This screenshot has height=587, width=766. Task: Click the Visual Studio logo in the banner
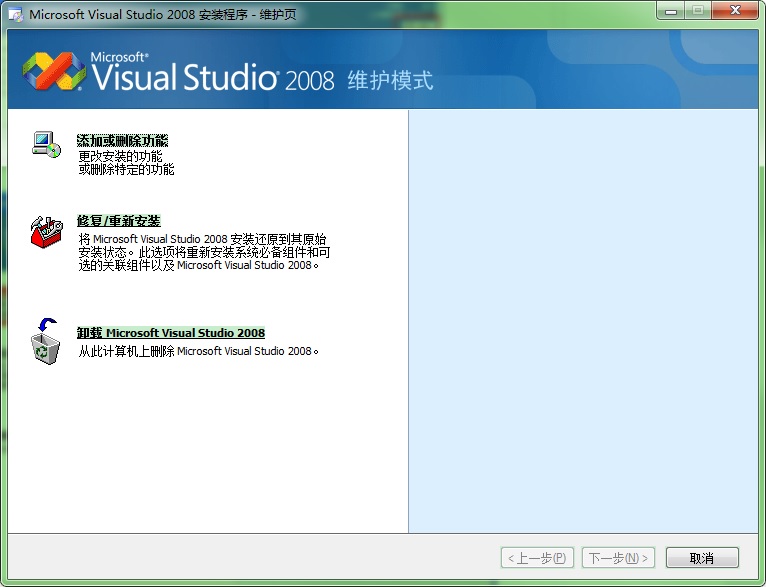54,71
